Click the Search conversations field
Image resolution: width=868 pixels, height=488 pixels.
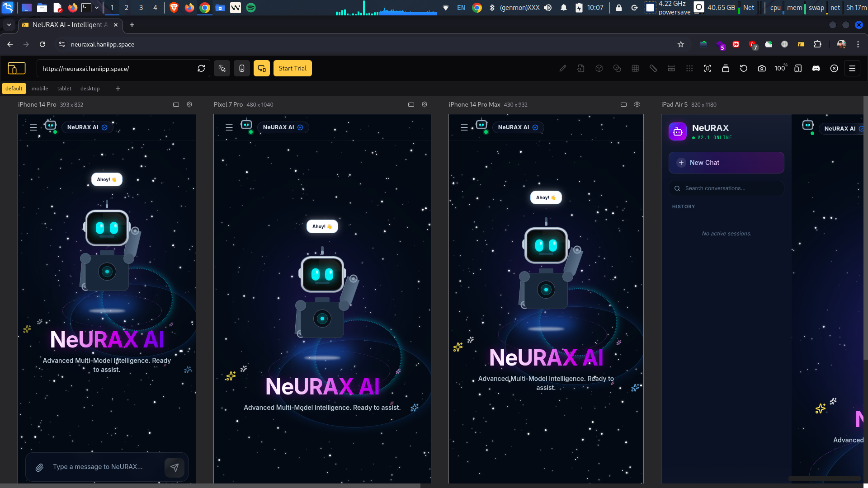(726, 188)
